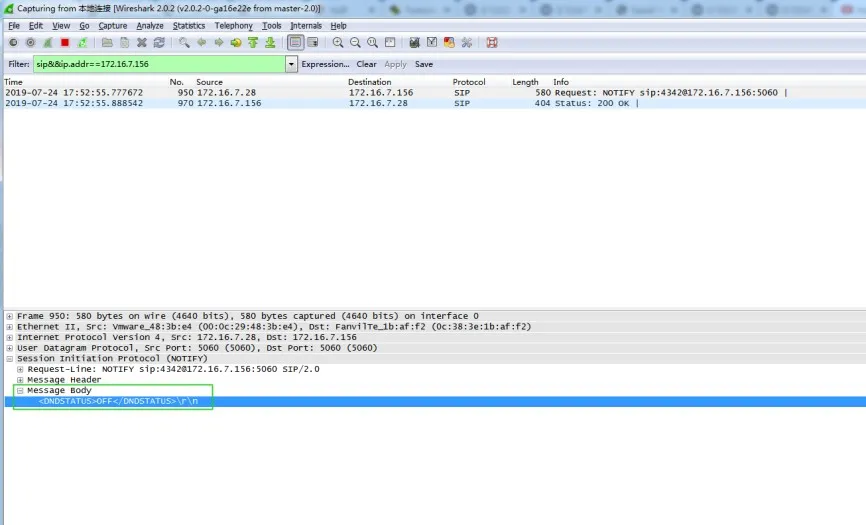Expand the Message Header node
The width and height of the screenshot is (866, 525).
coord(20,380)
